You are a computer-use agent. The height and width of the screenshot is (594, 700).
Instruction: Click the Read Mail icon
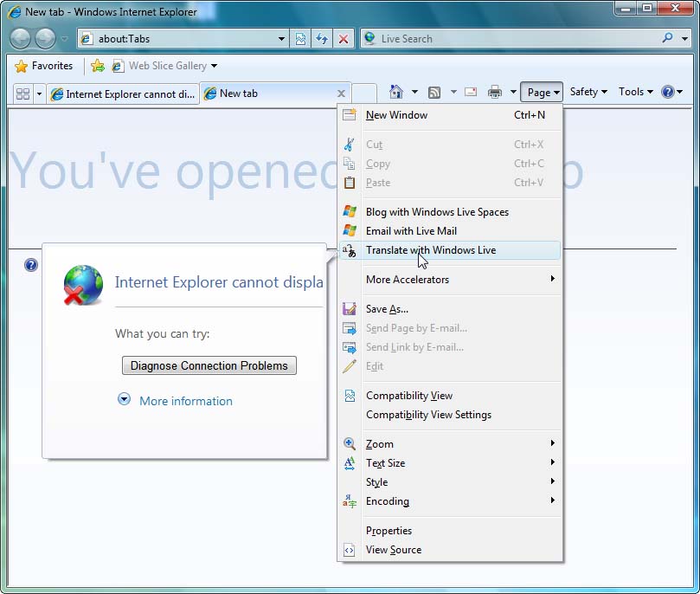(x=471, y=92)
